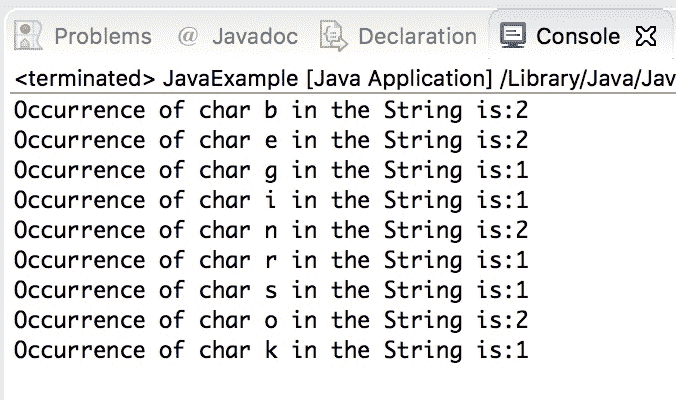Select the output line for char n

pos(271,230)
